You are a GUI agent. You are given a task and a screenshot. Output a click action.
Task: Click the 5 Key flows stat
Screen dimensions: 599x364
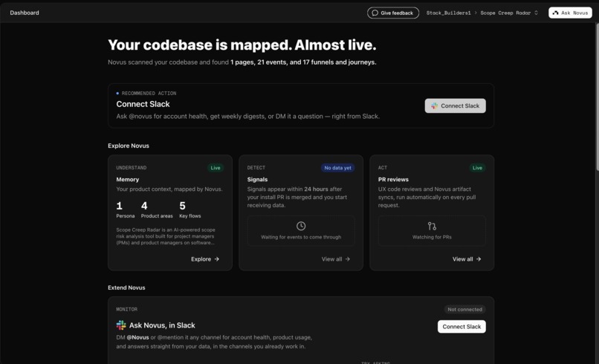point(190,209)
